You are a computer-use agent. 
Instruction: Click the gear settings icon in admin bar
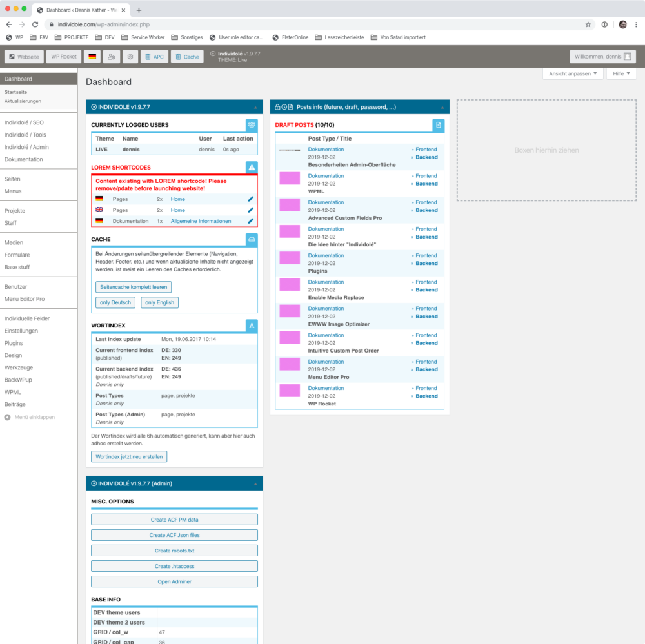[x=130, y=57]
